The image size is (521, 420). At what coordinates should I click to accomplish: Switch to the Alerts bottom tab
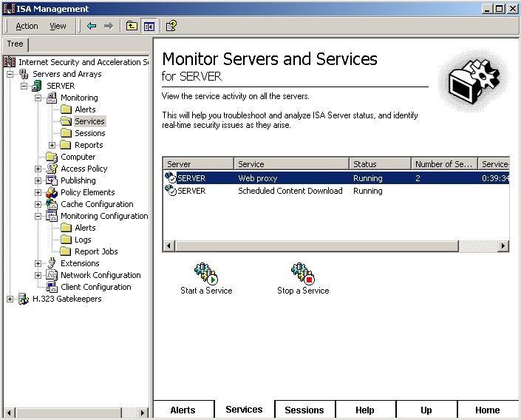click(x=183, y=410)
